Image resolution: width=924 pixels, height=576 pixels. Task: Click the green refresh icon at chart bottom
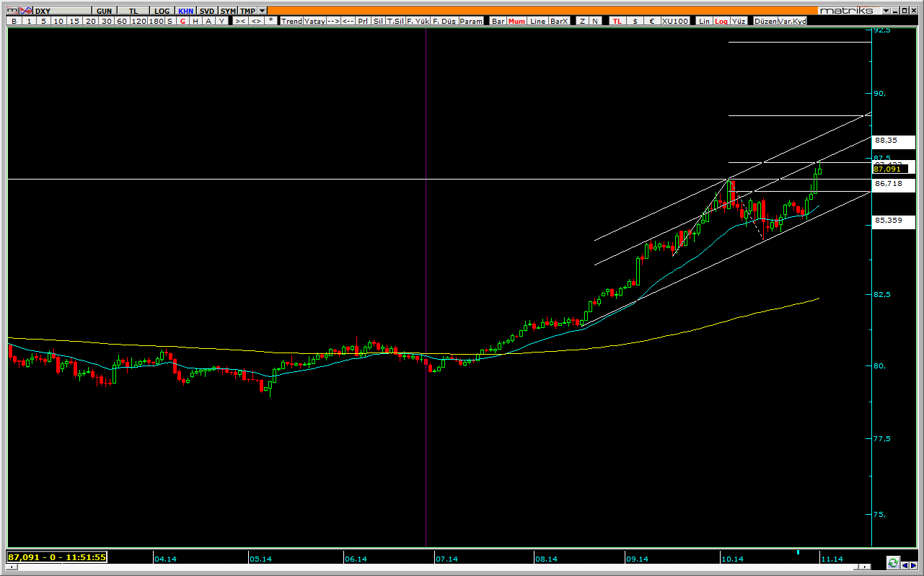893,562
